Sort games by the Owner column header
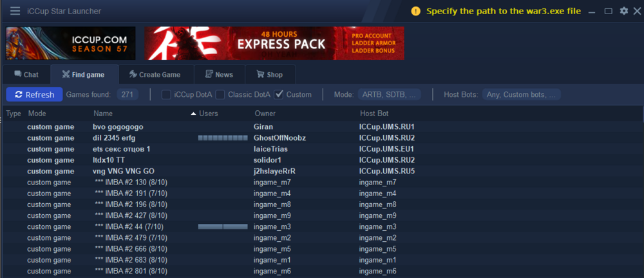The image size is (644, 278). (x=265, y=114)
